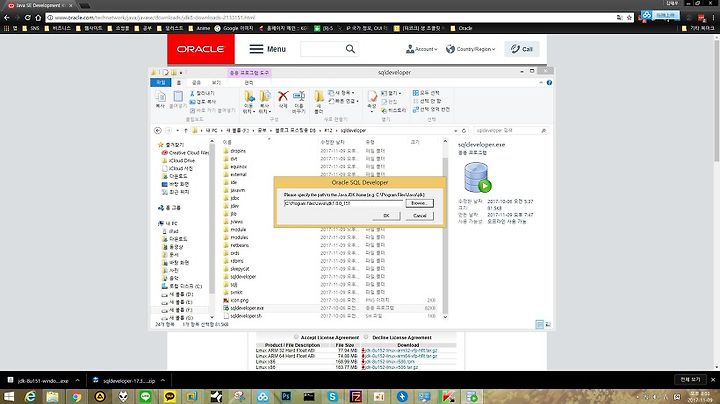720x404 pixels.
Task: Click the Copy icon in clipboard group
Action: pyautogui.click(x=160, y=99)
